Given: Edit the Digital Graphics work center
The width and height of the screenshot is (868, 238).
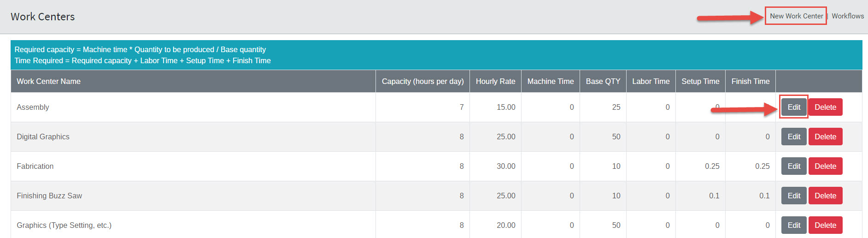Looking at the screenshot, I should [794, 137].
